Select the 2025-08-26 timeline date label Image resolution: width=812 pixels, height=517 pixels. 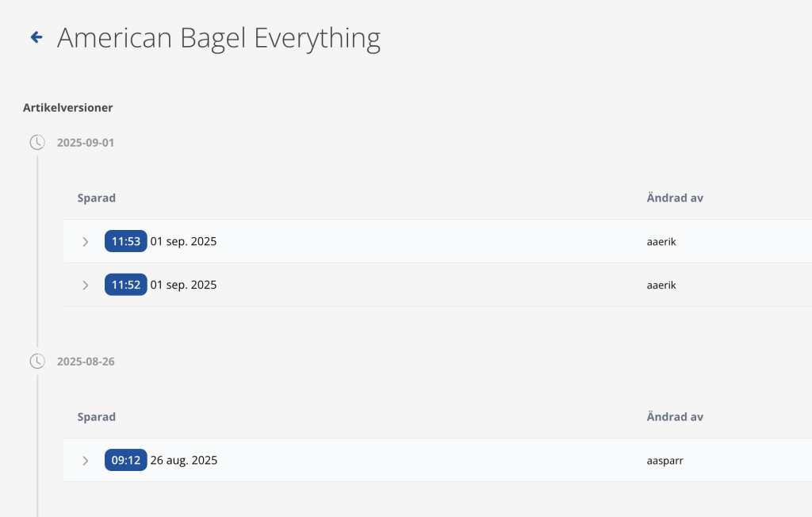coord(86,362)
